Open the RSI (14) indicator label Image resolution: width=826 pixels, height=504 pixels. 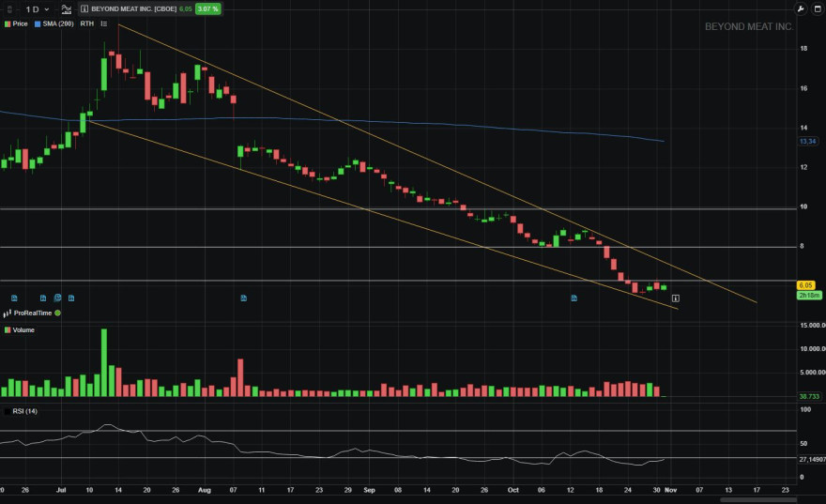click(24, 411)
